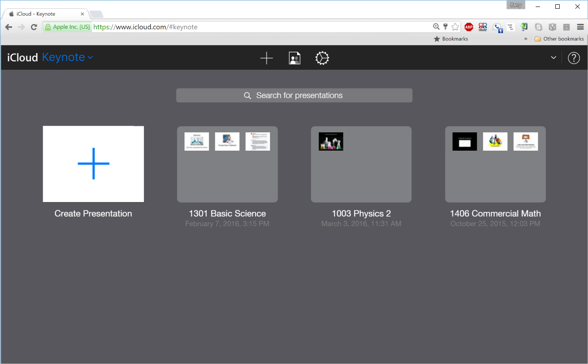Click the 1301 Basic Science title
Screen dimensions: 588x364
point(227,214)
